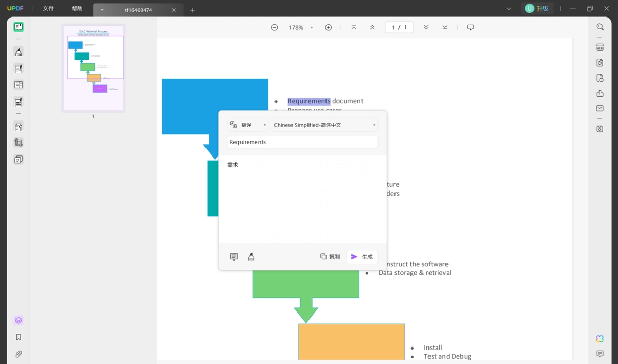Open the 帮助 menu
The width and height of the screenshot is (618, 364).
tap(77, 9)
